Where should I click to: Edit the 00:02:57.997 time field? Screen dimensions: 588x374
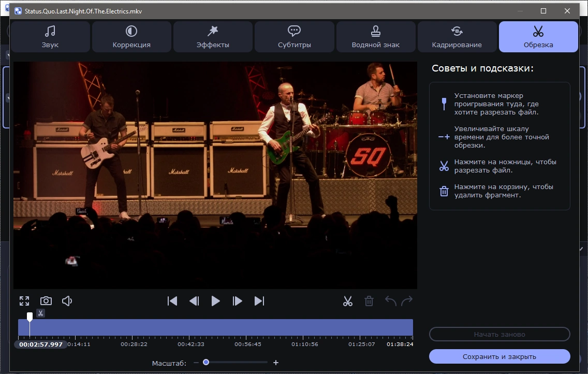41,344
